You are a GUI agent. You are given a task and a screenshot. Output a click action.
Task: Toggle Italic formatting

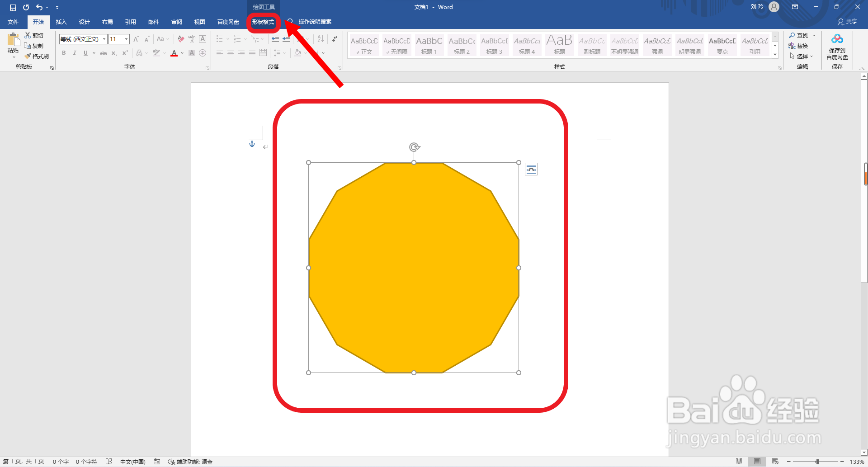(75, 53)
